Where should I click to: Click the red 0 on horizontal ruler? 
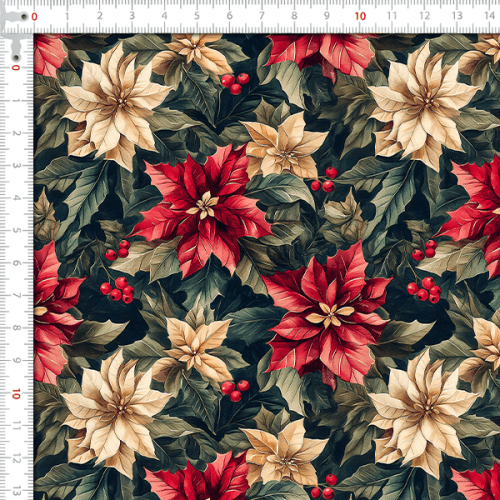34,17
